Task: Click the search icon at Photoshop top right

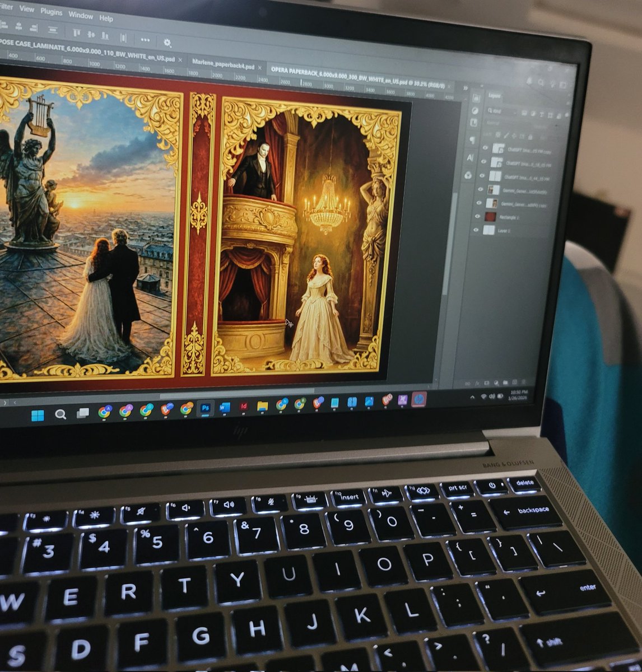Action: [x=541, y=83]
